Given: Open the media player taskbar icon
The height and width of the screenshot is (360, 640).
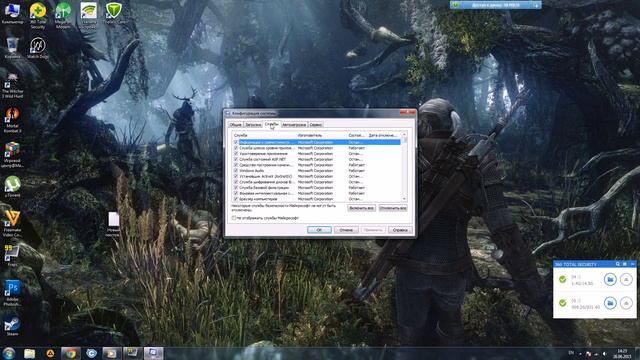Looking at the screenshot, I should point(111,353).
